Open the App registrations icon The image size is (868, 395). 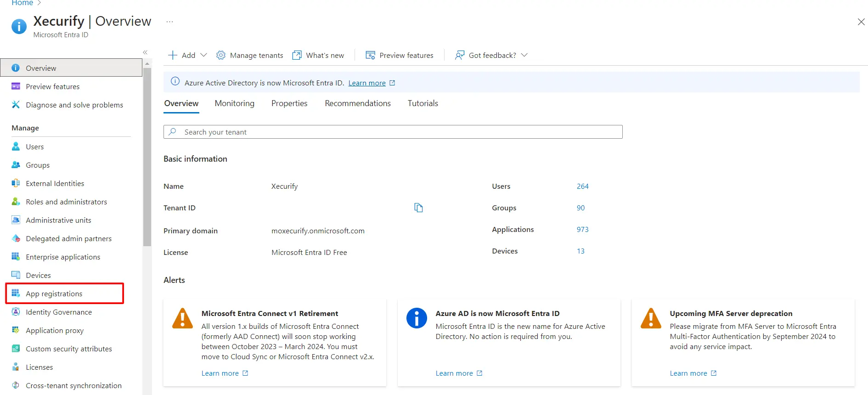16,293
